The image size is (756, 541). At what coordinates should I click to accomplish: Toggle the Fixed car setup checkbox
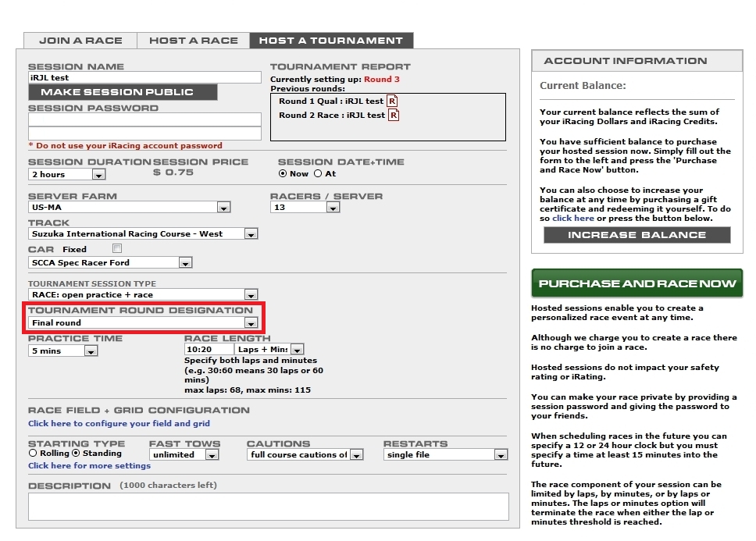[116, 248]
